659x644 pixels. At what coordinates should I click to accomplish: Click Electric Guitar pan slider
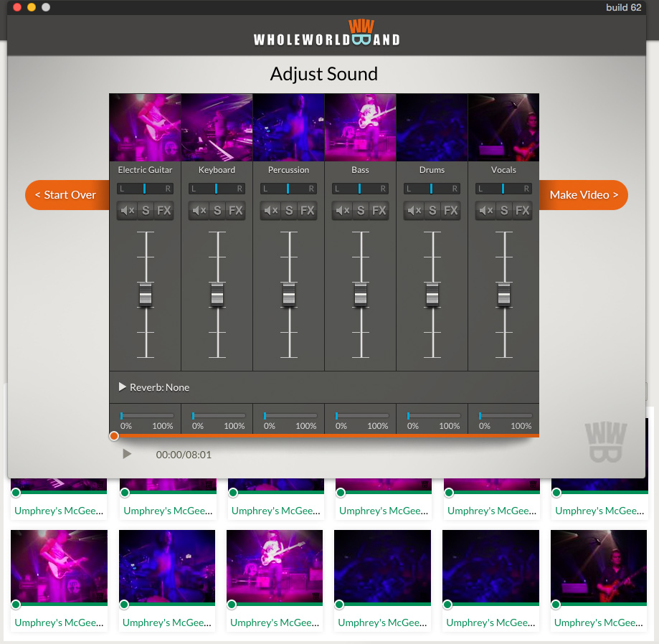[x=145, y=189]
